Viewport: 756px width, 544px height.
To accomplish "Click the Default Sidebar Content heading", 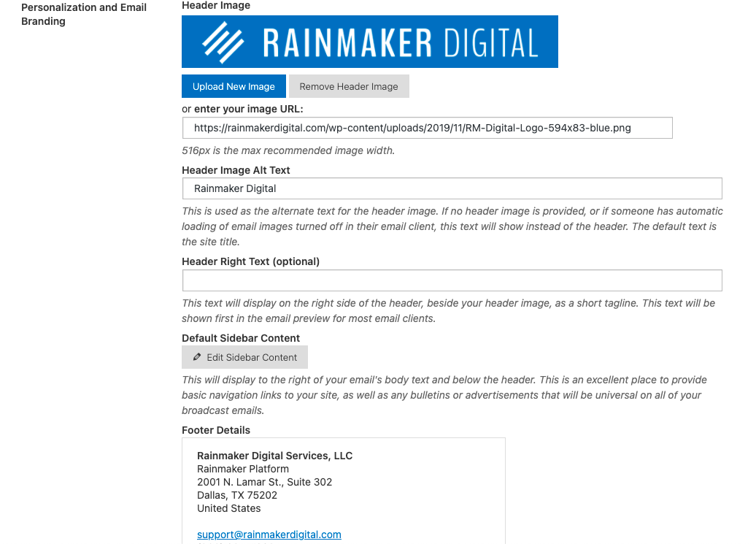I will click(240, 338).
